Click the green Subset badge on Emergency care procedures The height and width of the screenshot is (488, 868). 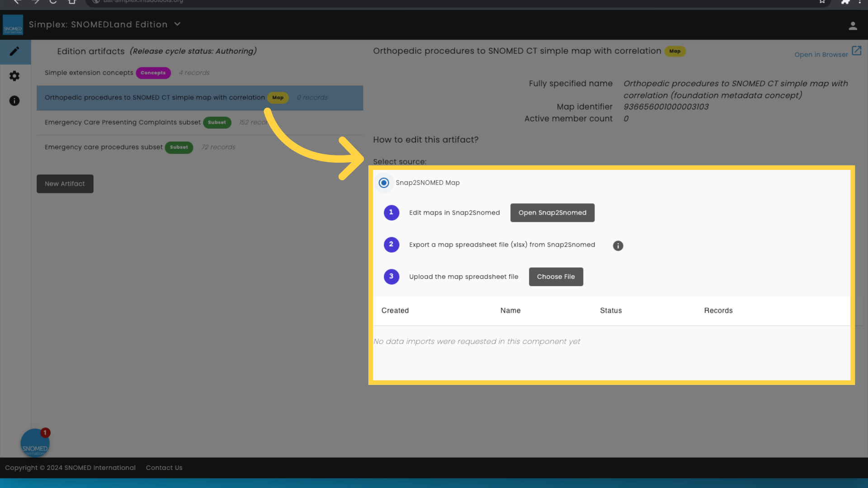pyautogui.click(x=179, y=148)
